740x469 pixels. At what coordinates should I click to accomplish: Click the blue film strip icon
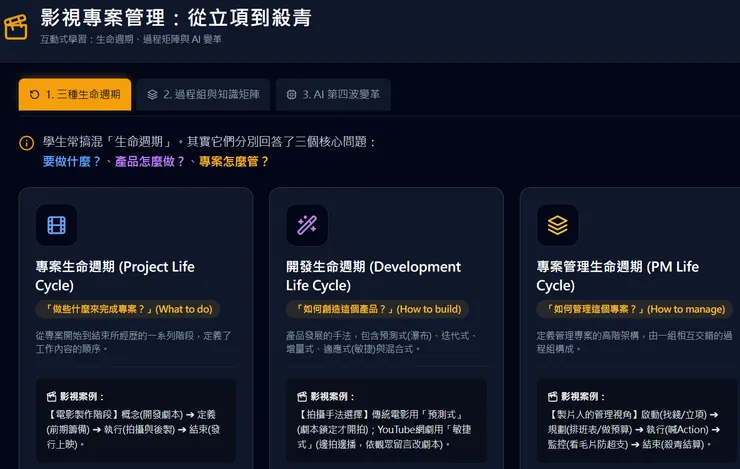coord(57,225)
